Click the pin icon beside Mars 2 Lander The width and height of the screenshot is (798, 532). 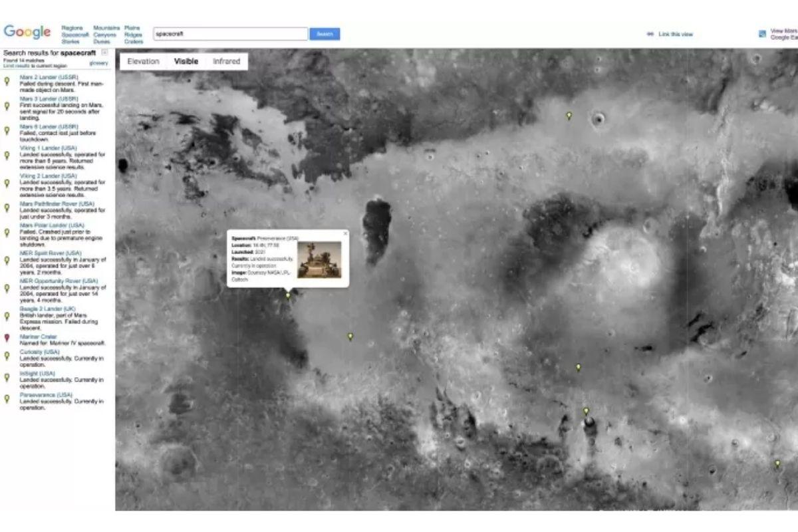coord(7,81)
